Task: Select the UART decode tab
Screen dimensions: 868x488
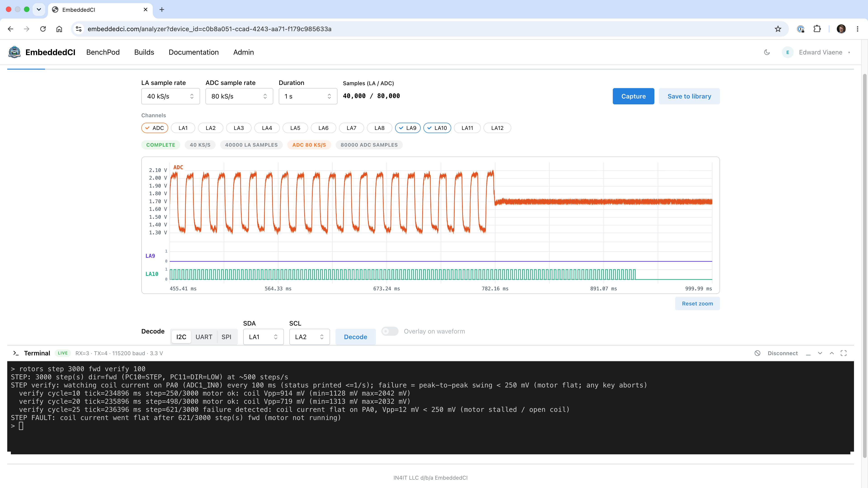Action: tap(204, 337)
